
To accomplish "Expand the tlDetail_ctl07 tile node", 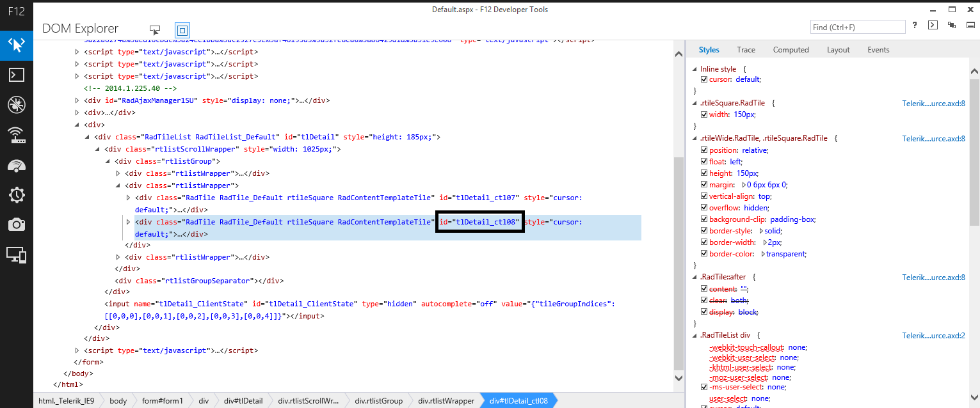I will point(129,198).
